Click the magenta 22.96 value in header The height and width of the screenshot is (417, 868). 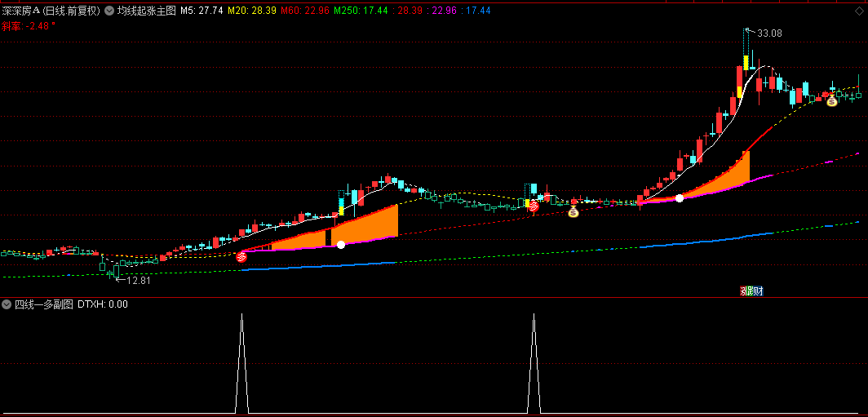[x=442, y=10]
